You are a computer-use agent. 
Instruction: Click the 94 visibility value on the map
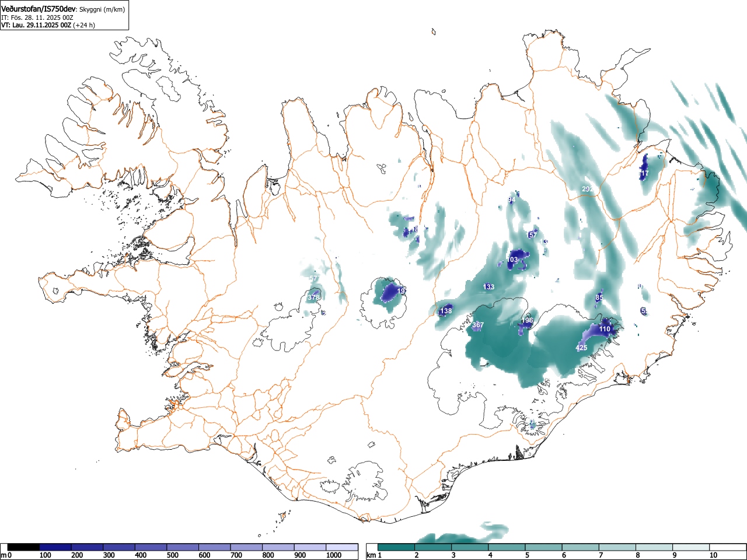coord(512,200)
